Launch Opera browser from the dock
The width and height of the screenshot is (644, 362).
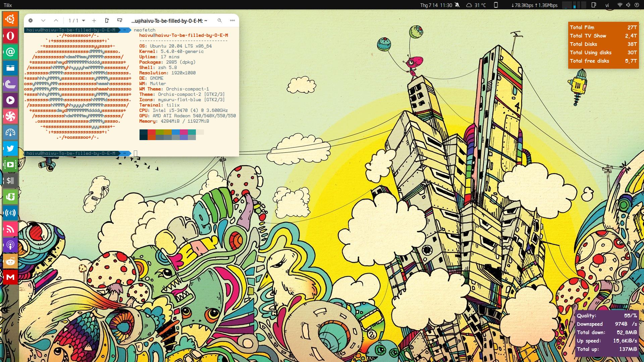(x=10, y=36)
